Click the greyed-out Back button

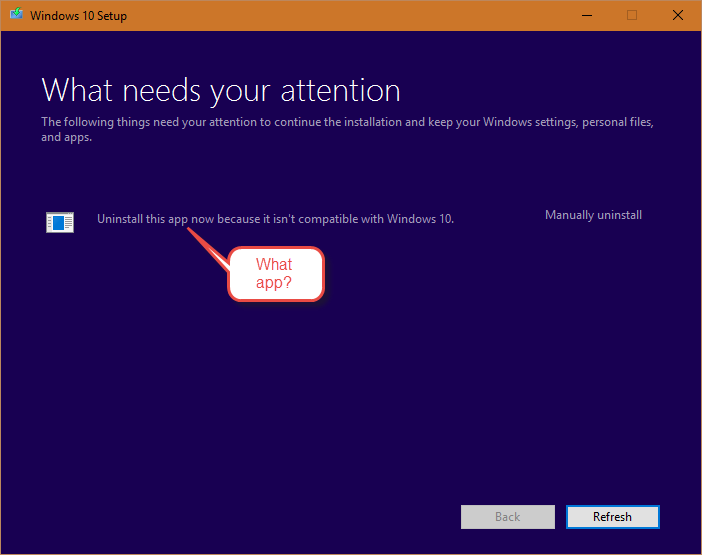pos(508,517)
